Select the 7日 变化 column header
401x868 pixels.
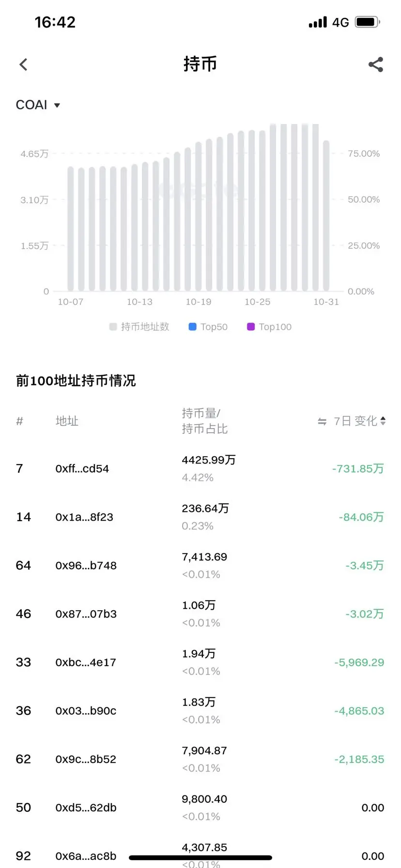(x=355, y=421)
